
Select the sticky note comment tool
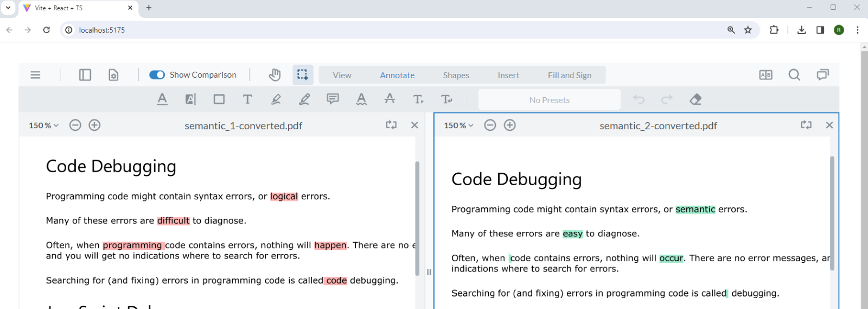pyautogui.click(x=333, y=99)
